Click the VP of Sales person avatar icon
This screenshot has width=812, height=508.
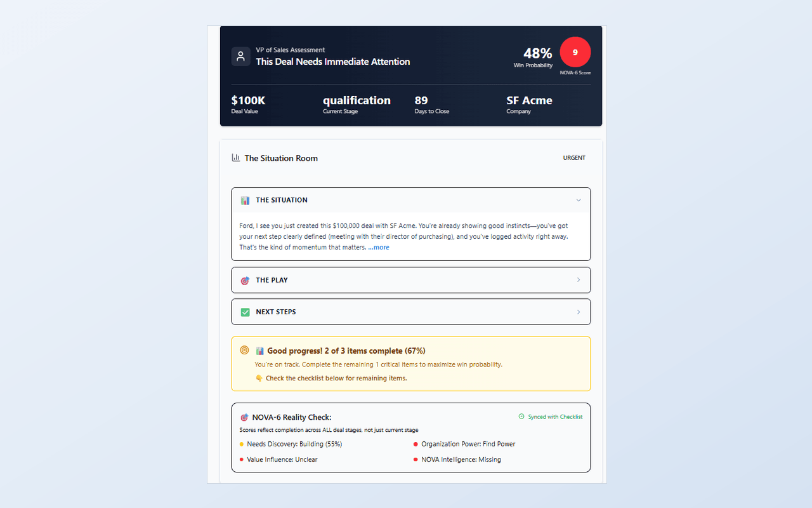[241, 56]
